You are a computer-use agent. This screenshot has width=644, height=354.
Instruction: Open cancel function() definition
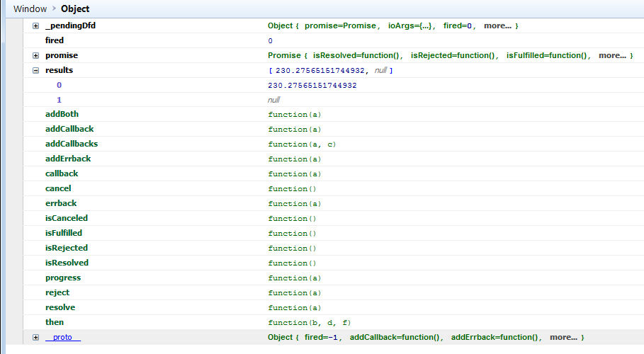292,189
